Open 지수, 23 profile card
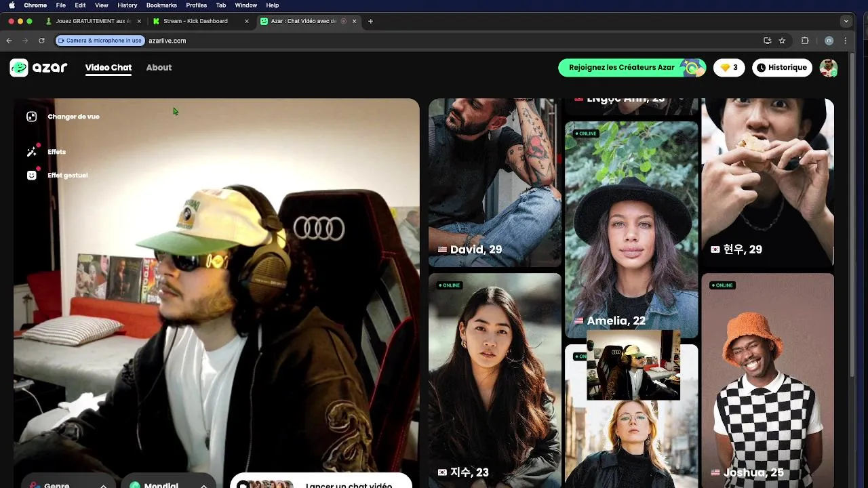Viewport: 868px width, 488px height. tap(495, 380)
